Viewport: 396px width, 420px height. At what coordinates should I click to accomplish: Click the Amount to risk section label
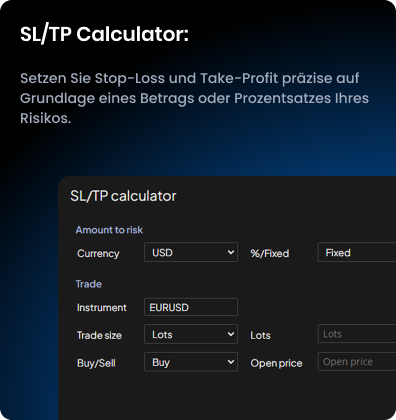coord(109,230)
